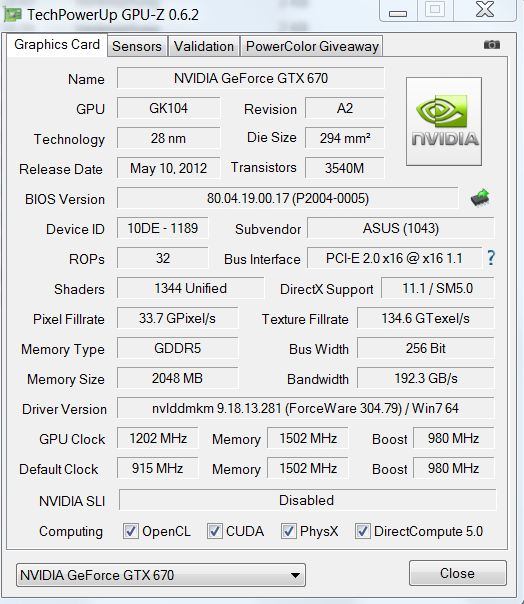Maximize the GPU-Z window
This screenshot has width=524, height=604.
click(x=435, y=10)
